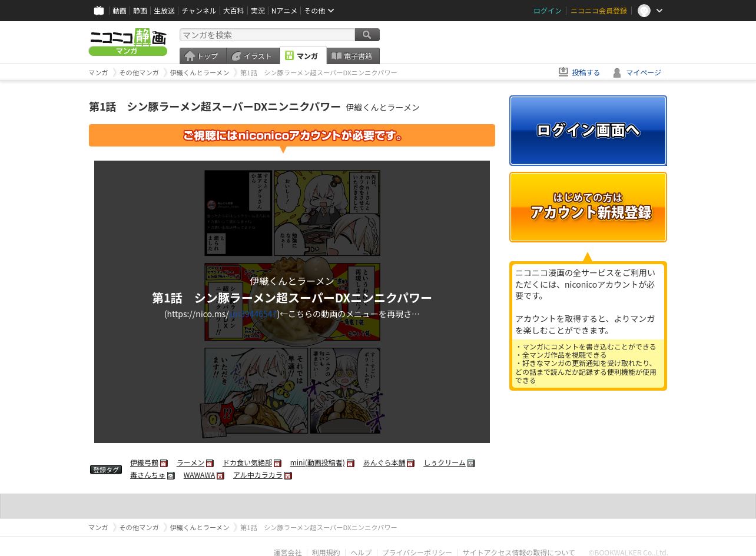Open dictionary icon next to 伊織弓鶴

click(164, 464)
